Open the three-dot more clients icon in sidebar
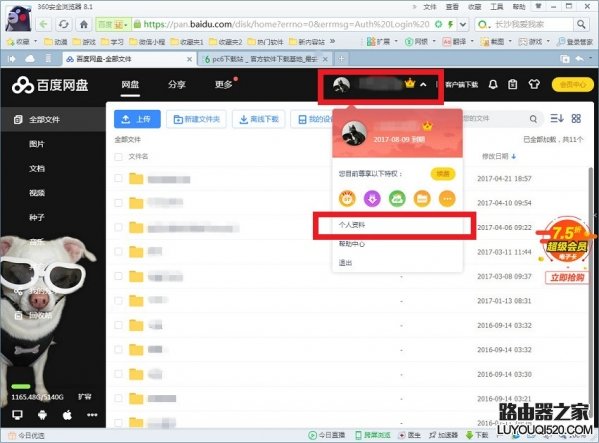This screenshot has width=599, height=443. click(x=92, y=415)
